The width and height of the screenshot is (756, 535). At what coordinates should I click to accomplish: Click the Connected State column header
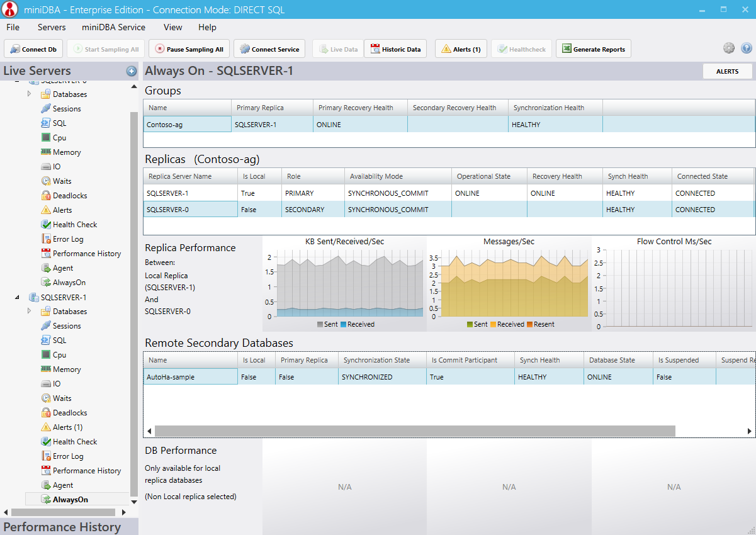(713, 176)
